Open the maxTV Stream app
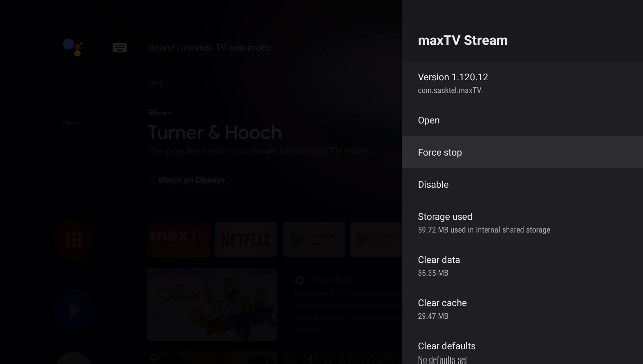643x364 pixels. pyautogui.click(x=429, y=120)
